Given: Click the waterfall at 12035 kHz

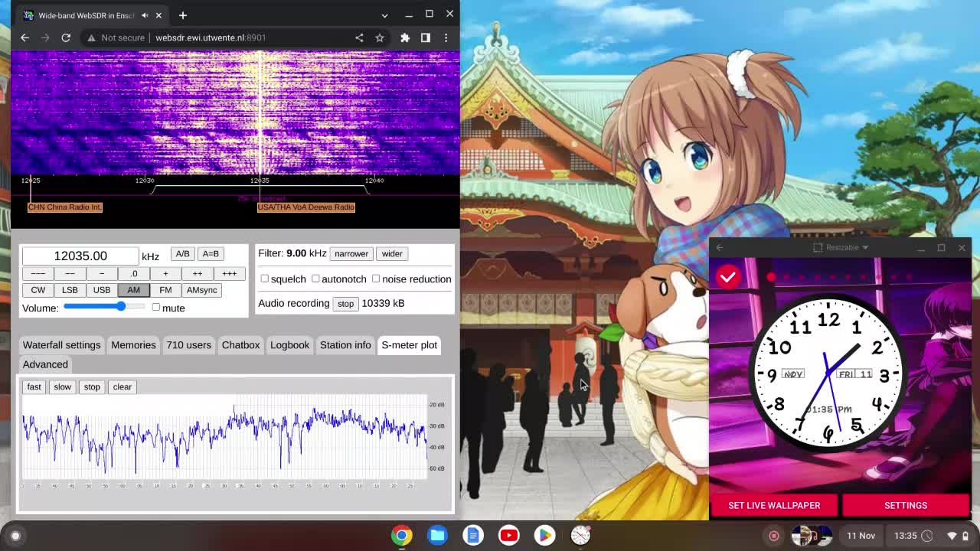Looking at the screenshot, I should (260, 113).
